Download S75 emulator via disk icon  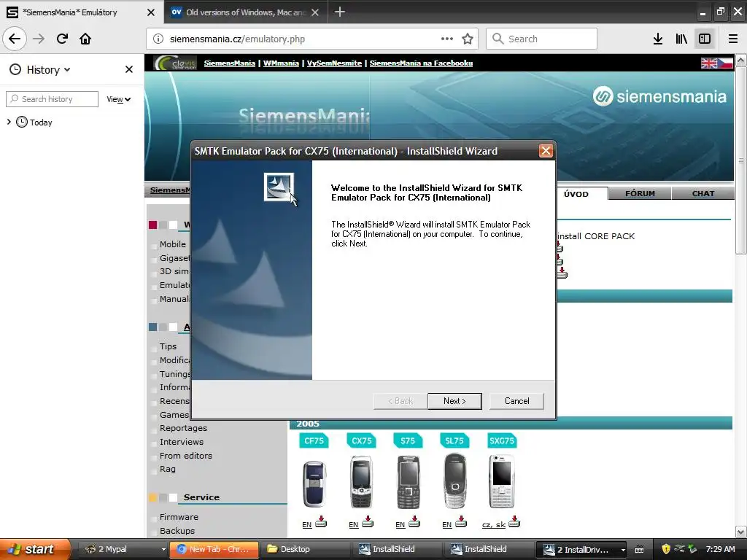414,522
